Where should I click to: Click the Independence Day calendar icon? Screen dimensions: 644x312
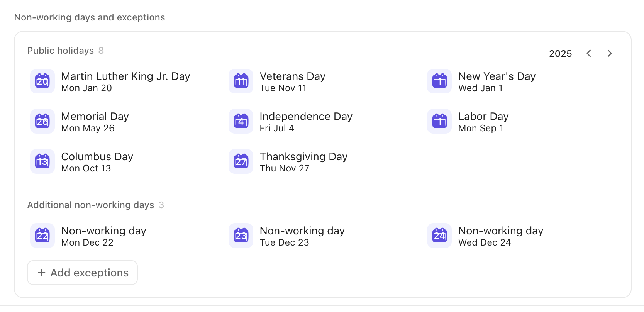(x=241, y=121)
